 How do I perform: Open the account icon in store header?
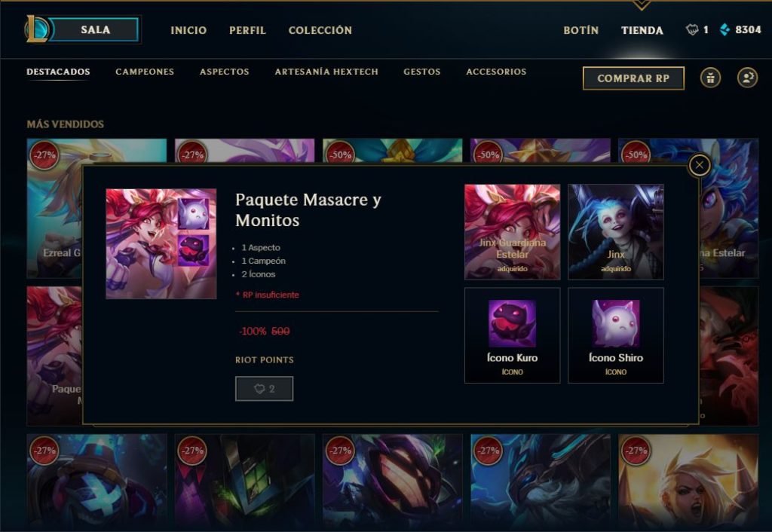[x=747, y=78]
